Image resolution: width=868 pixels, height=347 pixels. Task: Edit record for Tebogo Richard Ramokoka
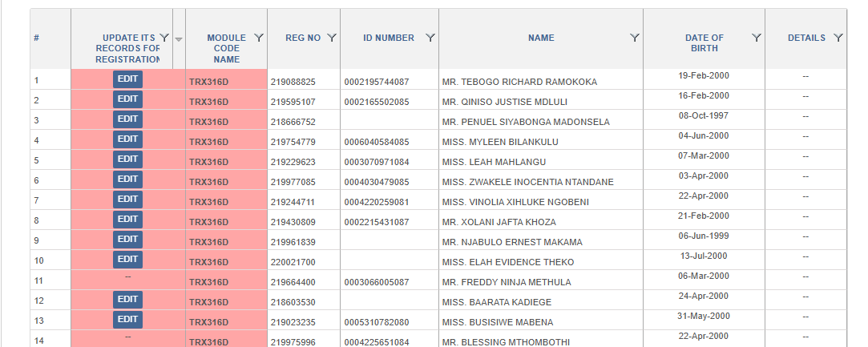[128, 79]
